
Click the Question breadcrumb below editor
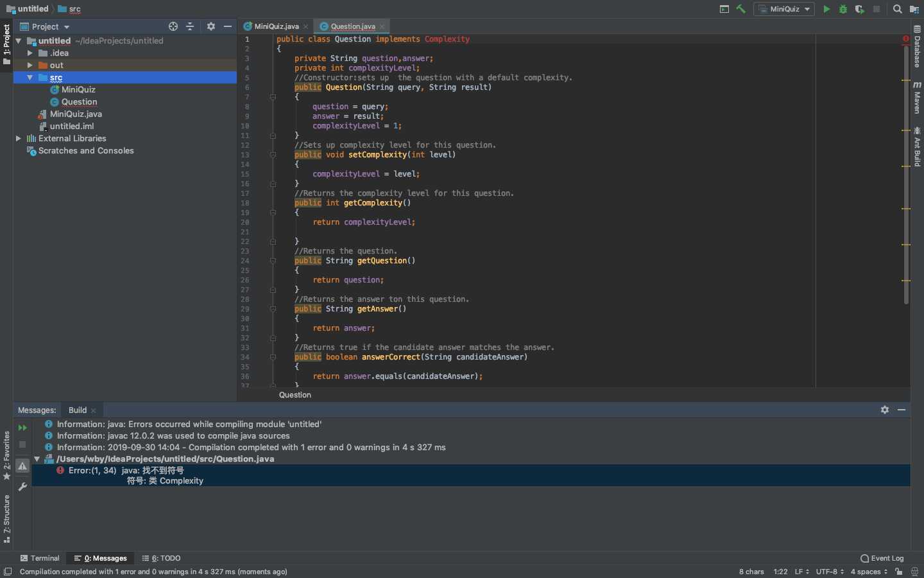point(295,395)
